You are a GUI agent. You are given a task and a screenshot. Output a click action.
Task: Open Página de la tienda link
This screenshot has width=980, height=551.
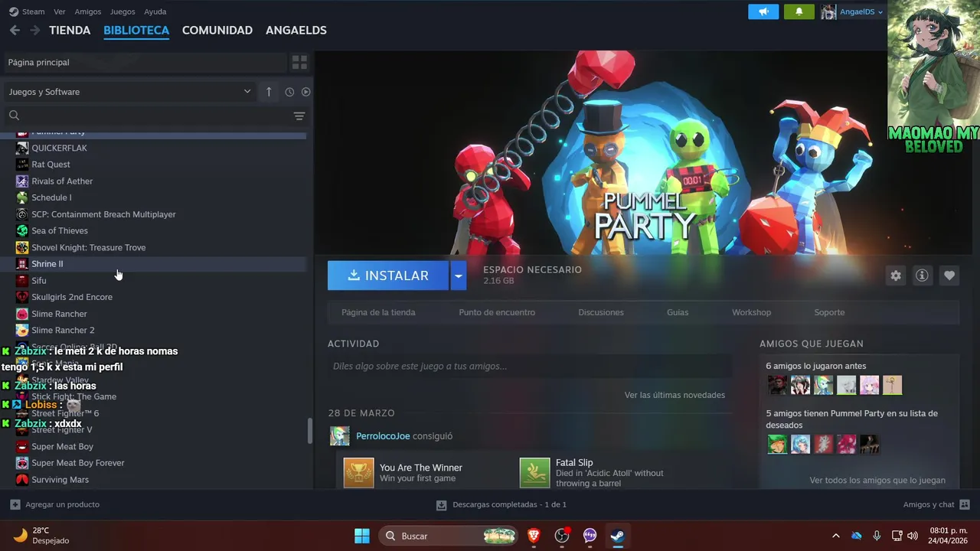click(x=378, y=312)
